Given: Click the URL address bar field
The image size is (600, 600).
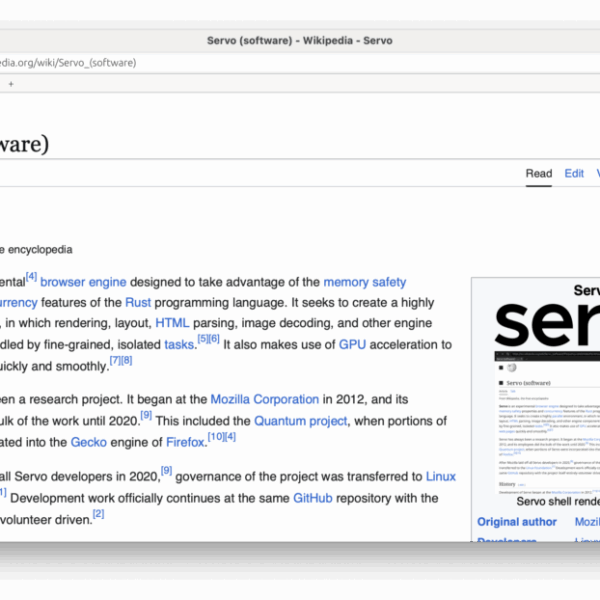Looking at the screenshot, I should pos(300,63).
